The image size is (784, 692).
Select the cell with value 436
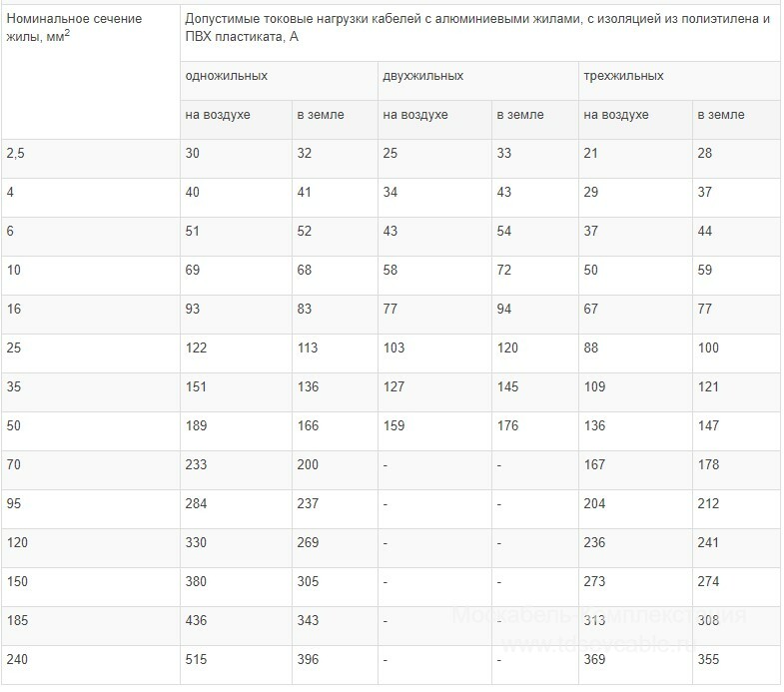coord(197,620)
